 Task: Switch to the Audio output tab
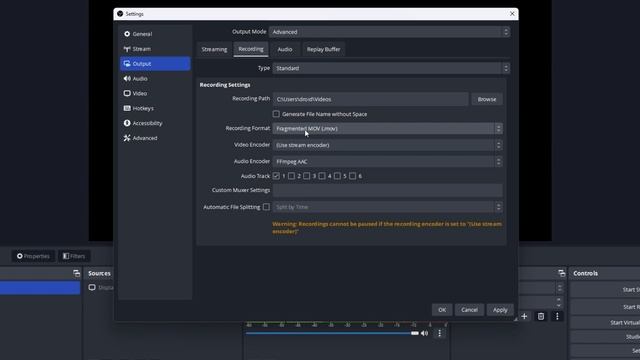click(x=285, y=49)
